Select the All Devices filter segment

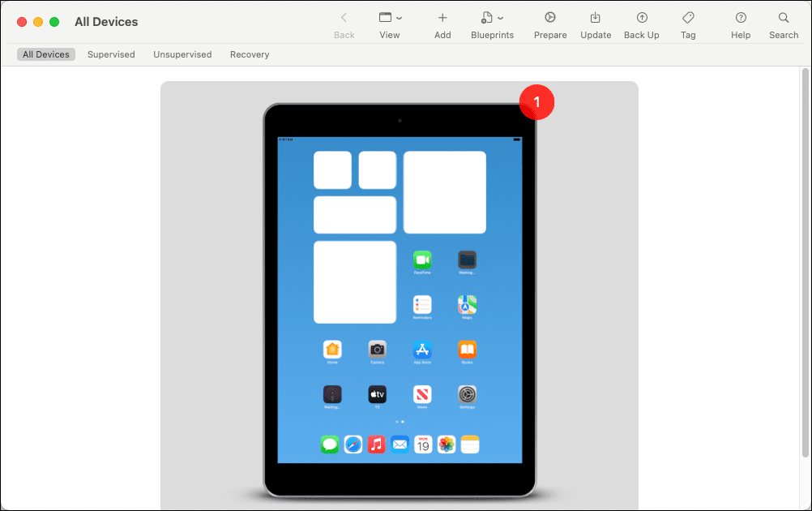pos(45,54)
